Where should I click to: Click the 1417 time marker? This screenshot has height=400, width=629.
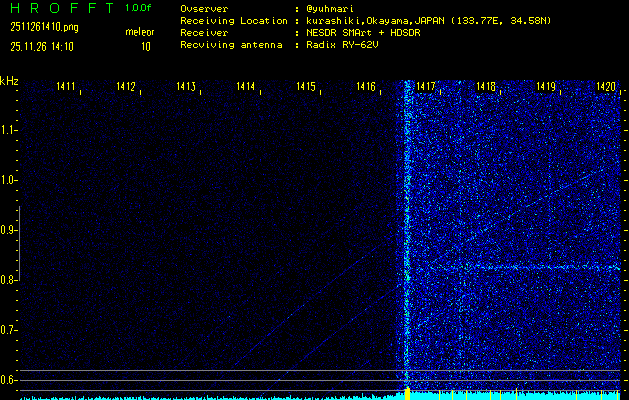coord(427,88)
